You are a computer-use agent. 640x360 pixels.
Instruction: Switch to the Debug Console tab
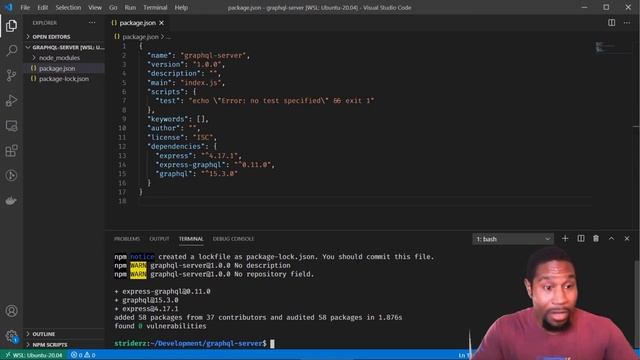click(233, 239)
